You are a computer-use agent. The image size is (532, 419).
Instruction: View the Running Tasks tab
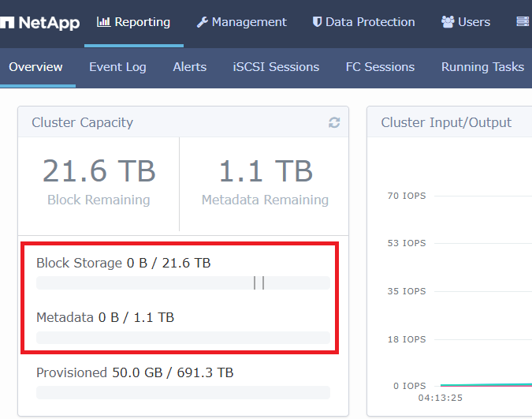(x=482, y=67)
